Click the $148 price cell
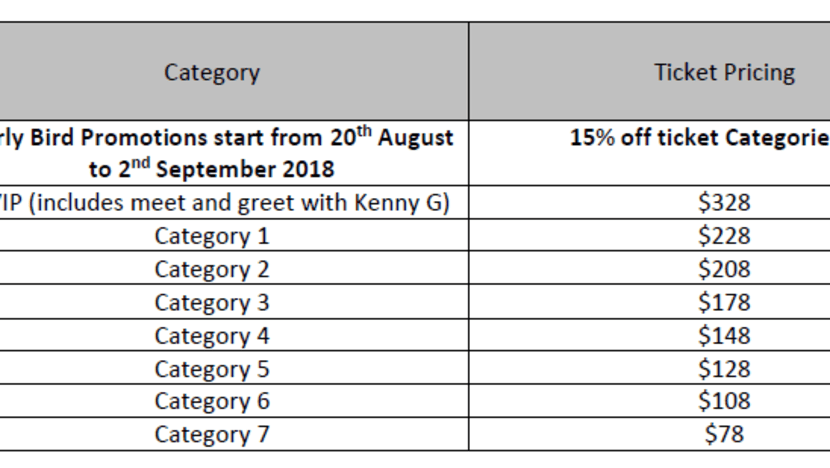Viewport: 830px width, 468px height. click(649, 335)
